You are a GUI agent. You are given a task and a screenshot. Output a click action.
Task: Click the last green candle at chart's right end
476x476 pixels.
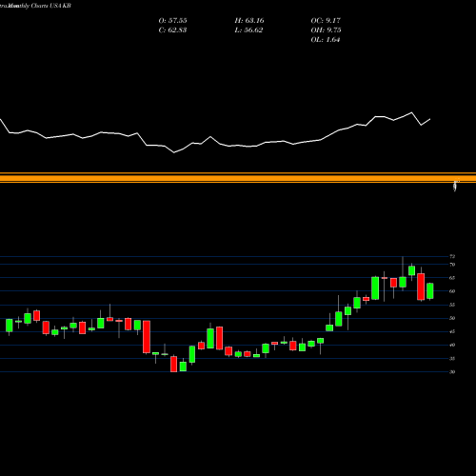pos(430,291)
